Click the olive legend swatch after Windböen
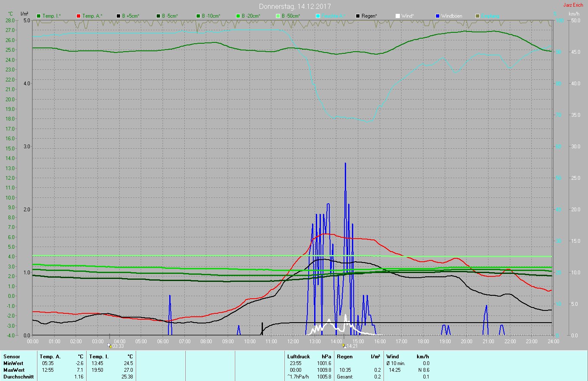This screenshot has height=381, width=588. click(478, 16)
